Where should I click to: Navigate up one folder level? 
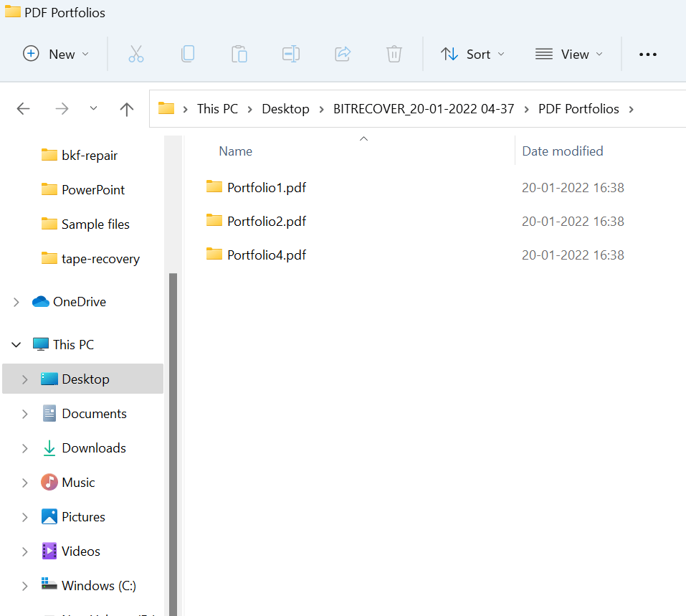coord(127,109)
